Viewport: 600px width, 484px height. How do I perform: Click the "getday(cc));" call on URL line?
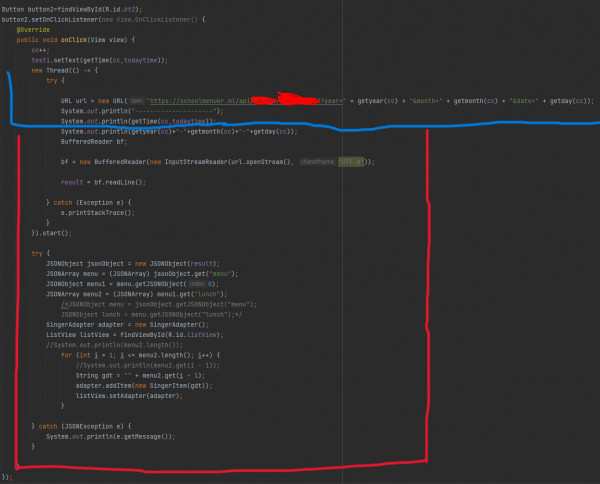[572, 101]
